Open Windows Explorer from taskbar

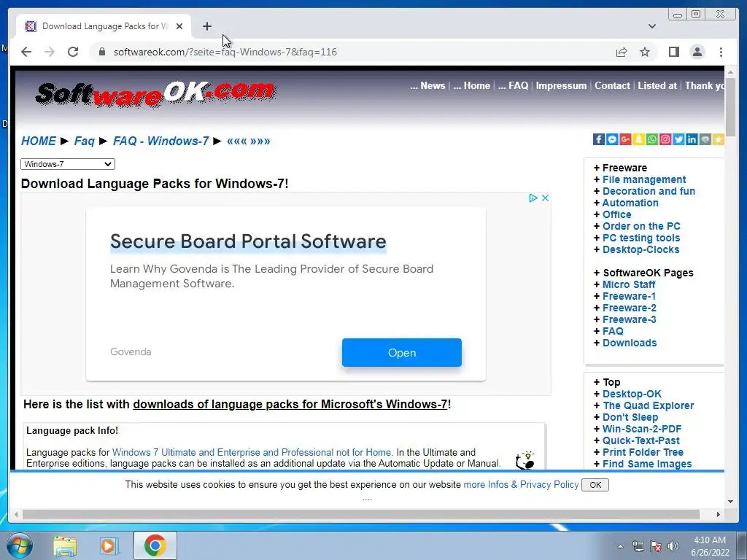point(65,545)
